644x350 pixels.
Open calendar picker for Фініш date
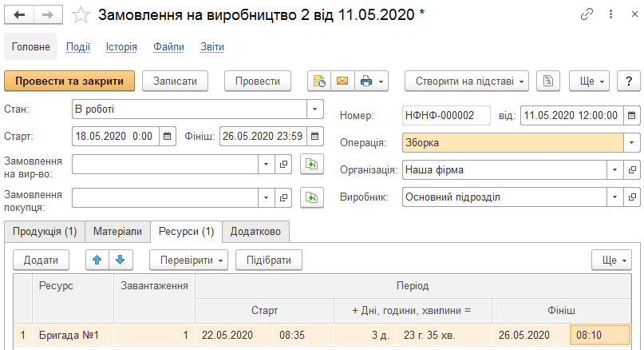coord(315,136)
